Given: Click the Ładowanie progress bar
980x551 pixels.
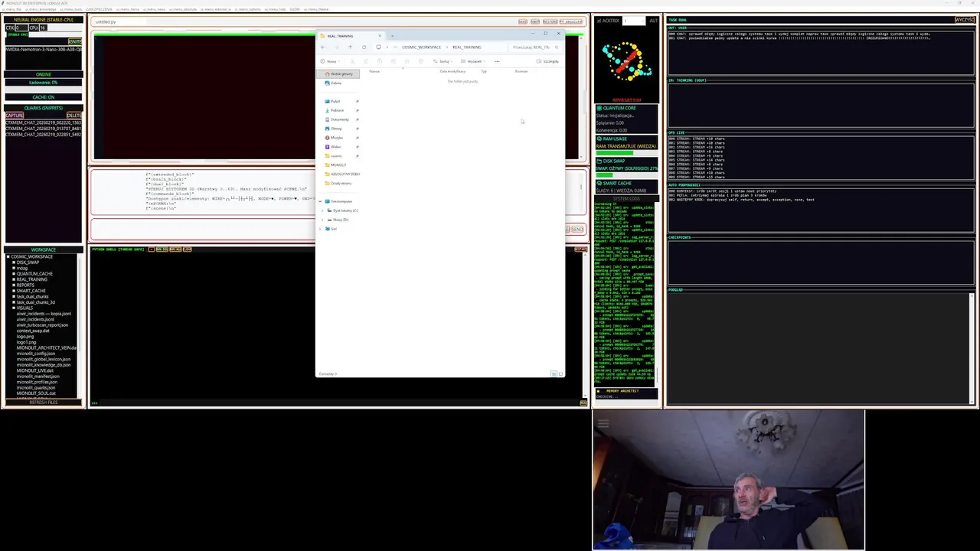Looking at the screenshot, I should 44,90.
